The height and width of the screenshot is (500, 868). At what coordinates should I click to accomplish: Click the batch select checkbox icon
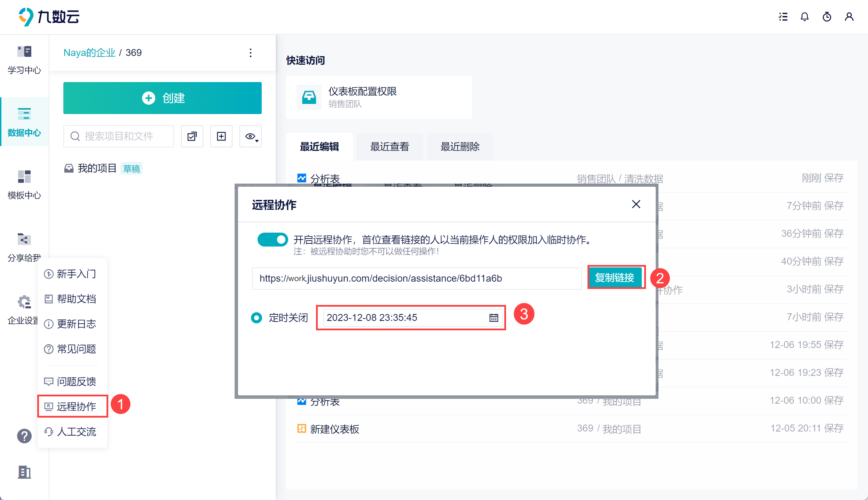click(x=192, y=136)
